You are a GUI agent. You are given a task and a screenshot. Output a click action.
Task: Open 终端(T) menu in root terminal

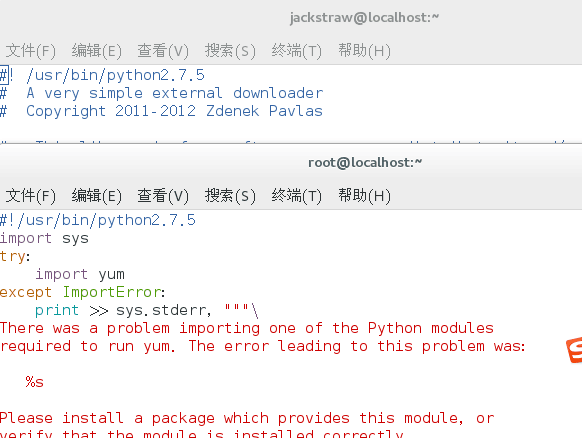(296, 196)
